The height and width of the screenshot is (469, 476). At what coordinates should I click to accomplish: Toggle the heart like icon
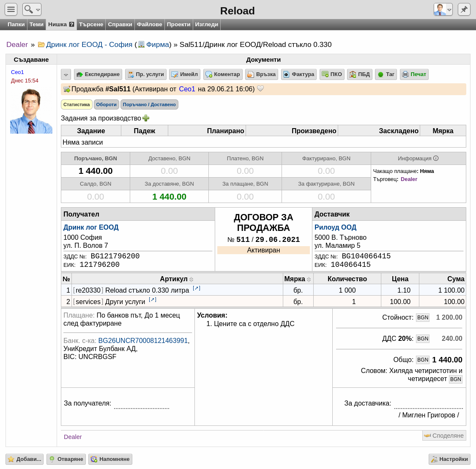260,89
